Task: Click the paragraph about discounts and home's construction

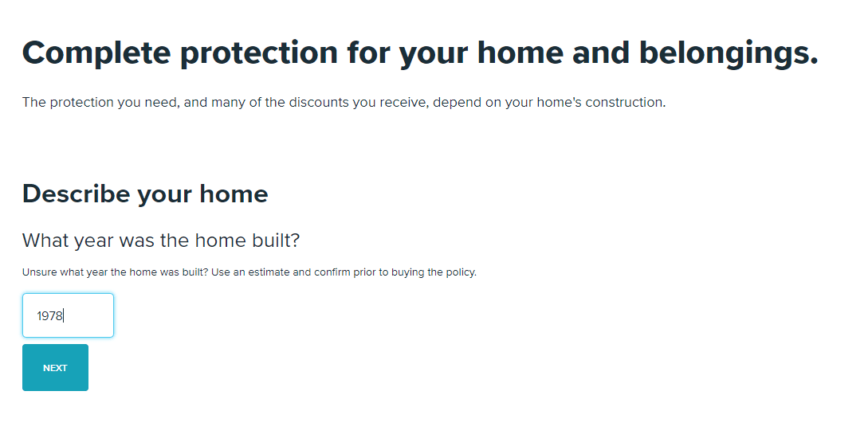Action: [344, 103]
